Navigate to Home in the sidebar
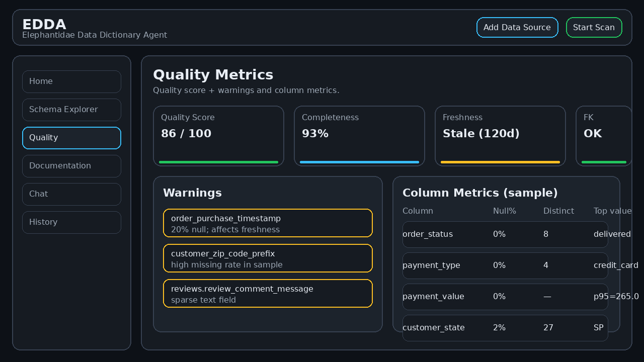The height and width of the screenshot is (362, 644). click(x=71, y=81)
